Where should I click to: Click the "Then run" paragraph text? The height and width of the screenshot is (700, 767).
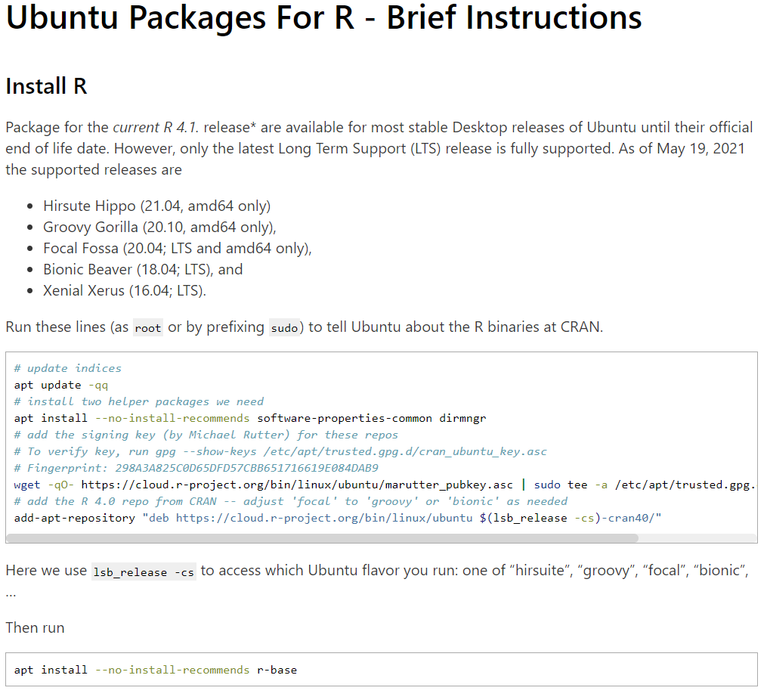point(35,627)
